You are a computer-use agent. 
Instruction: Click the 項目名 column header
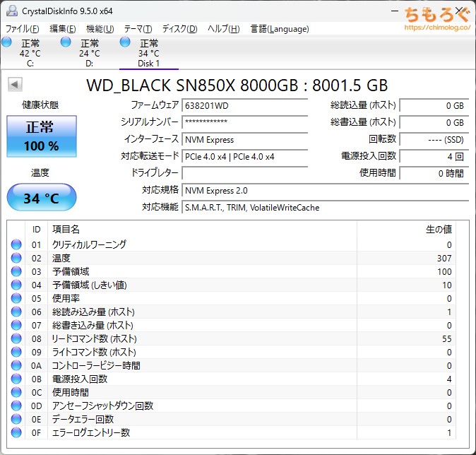(202, 230)
